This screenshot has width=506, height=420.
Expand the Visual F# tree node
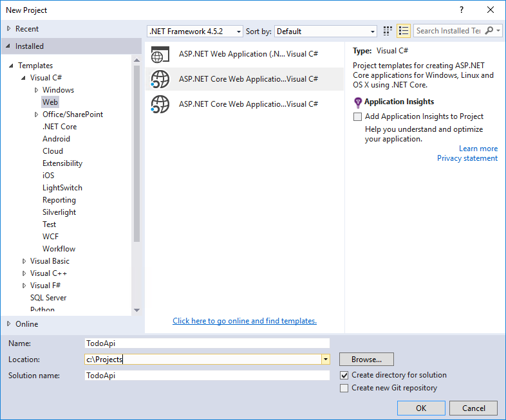[x=24, y=286]
